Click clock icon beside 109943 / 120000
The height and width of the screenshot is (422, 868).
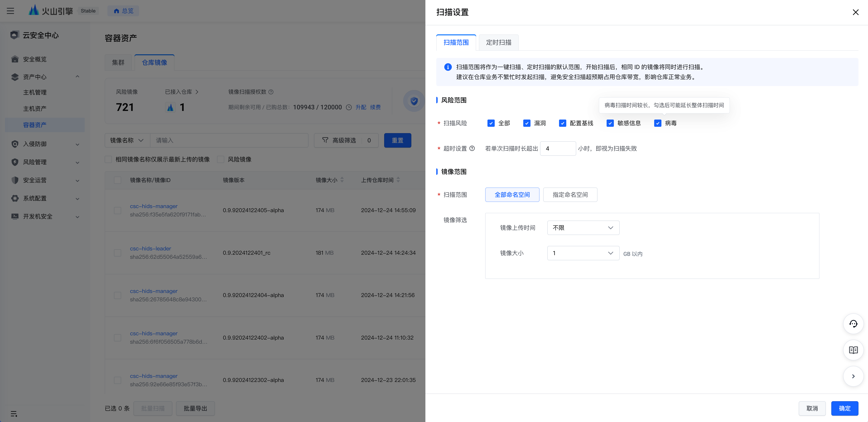point(349,108)
